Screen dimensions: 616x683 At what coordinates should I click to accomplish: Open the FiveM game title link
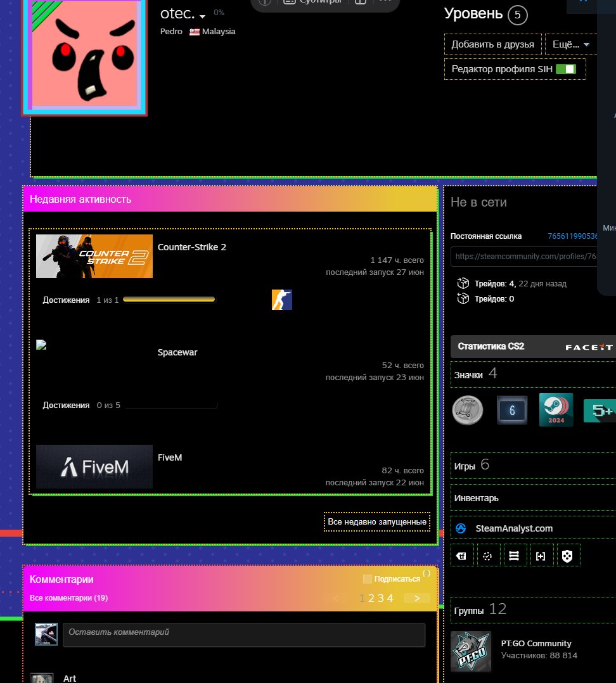point(169,457)
